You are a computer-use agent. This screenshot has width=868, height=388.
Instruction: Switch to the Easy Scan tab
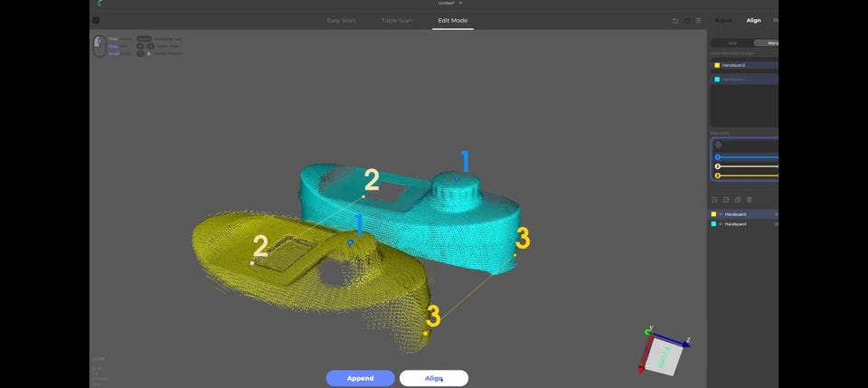click(x=341, y=21)
